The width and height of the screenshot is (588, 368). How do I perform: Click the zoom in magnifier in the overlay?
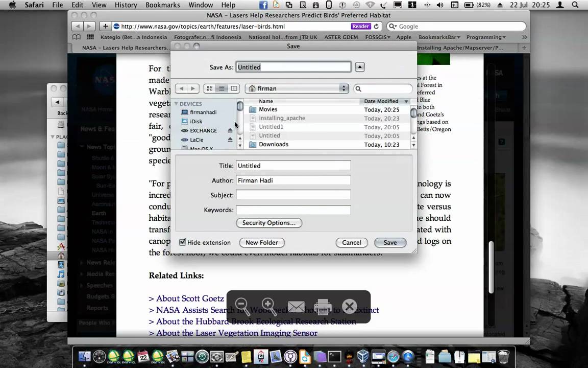click(x=269, y=307)
